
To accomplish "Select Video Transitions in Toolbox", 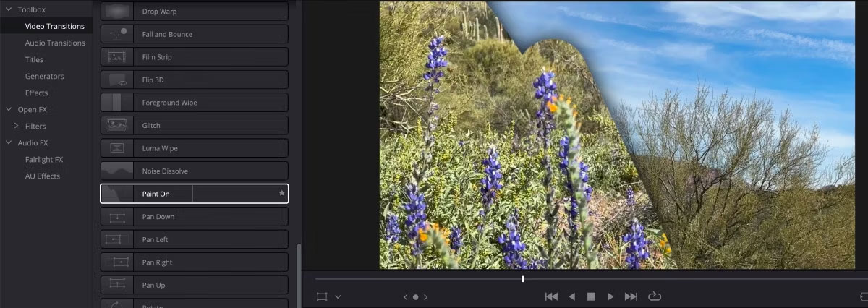I will click(x=54, y=26).
